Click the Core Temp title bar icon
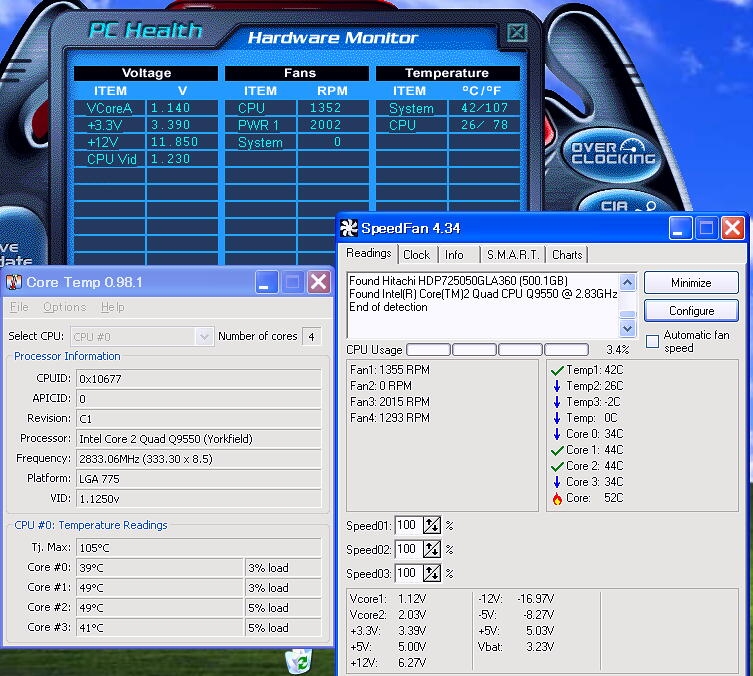753x676 pixels. click(14, 282)
